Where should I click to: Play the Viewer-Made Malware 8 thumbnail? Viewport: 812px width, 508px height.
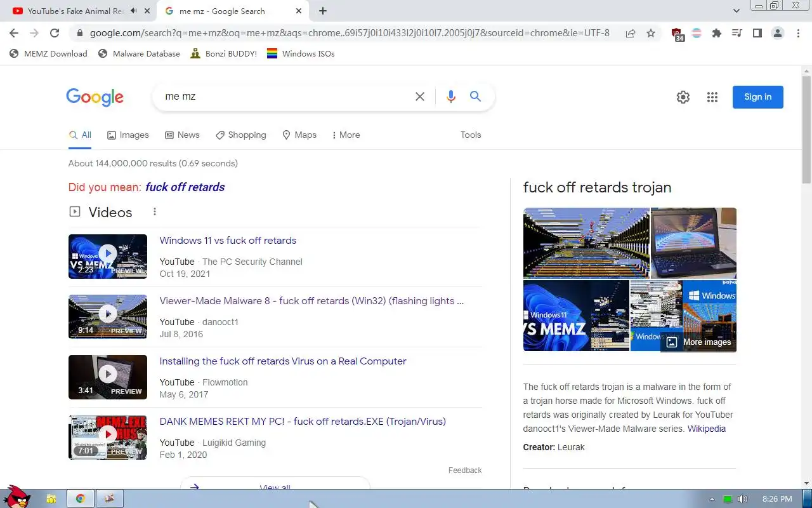coord(108,317)
